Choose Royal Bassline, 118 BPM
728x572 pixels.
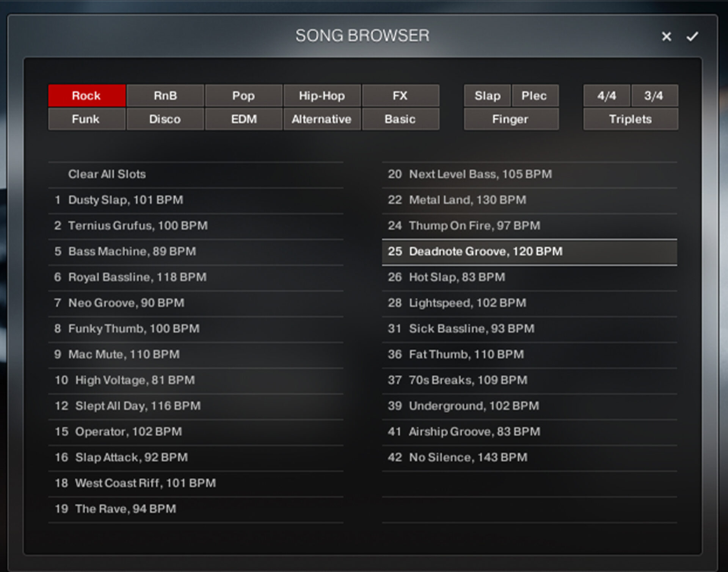[137, 277]
